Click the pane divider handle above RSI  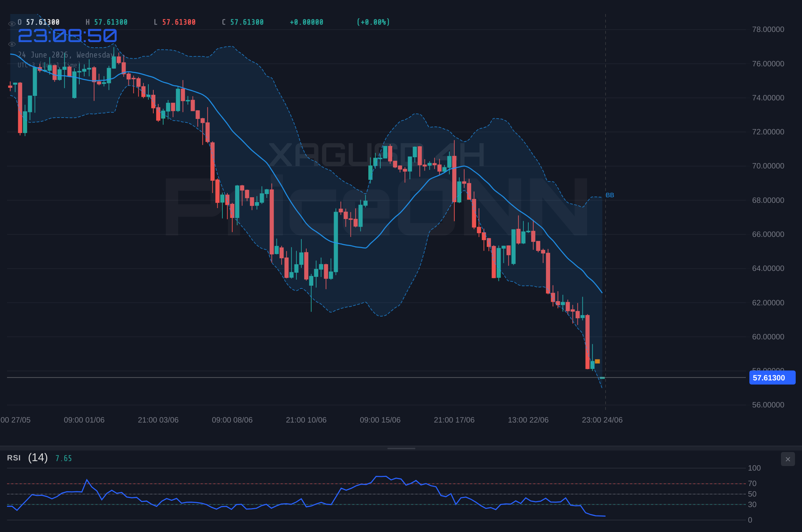tap(401, 448)
